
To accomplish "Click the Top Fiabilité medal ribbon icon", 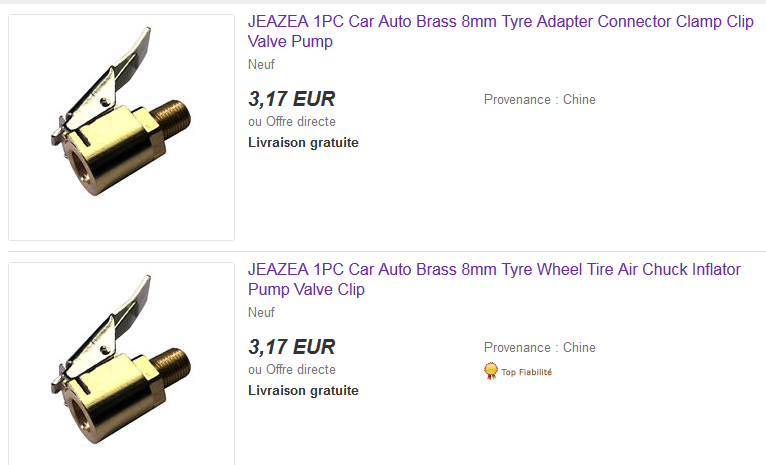I will click(490, 371).
